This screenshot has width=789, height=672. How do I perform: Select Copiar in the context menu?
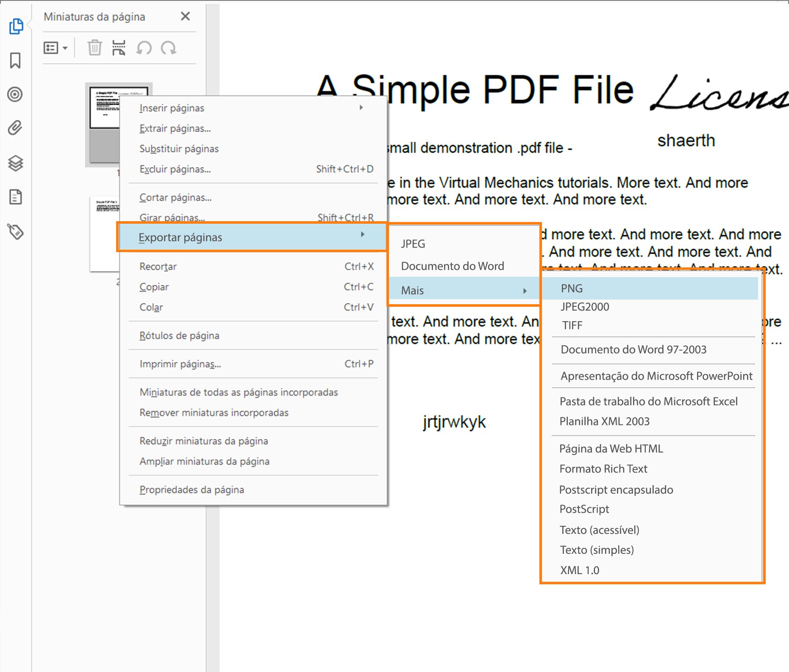click(253, 287)
